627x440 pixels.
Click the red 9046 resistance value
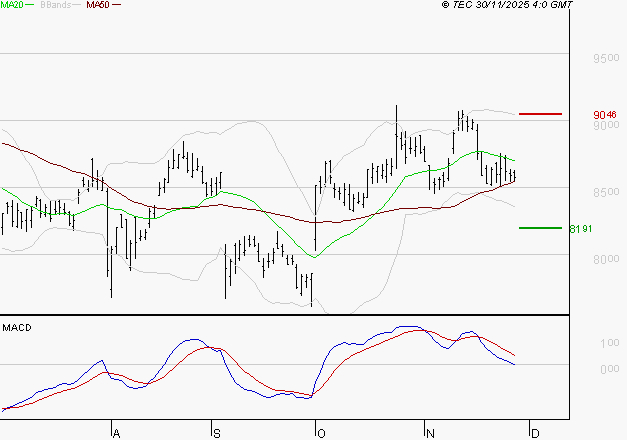coord(605,115)
